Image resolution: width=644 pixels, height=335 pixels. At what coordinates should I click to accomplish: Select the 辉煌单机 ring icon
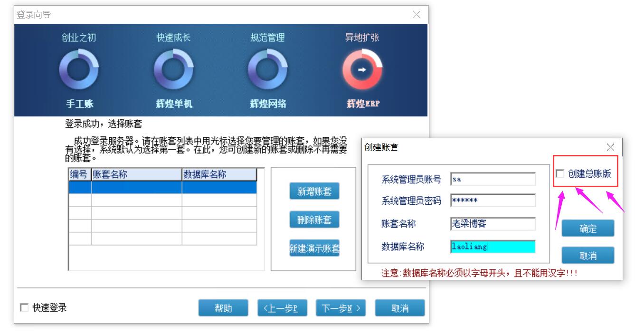click(173, 70)
